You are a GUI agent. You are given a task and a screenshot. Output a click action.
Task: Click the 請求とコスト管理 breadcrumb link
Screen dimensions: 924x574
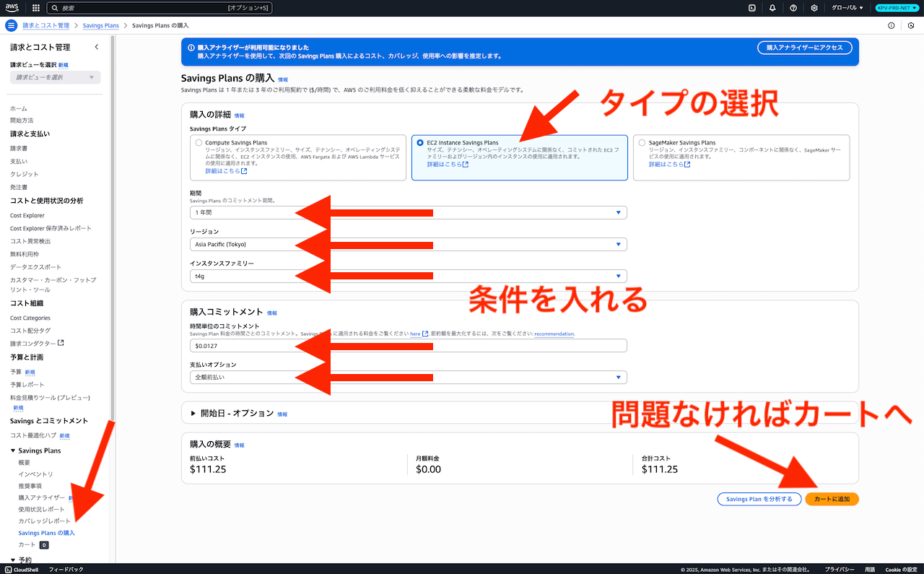click(45, 25)
